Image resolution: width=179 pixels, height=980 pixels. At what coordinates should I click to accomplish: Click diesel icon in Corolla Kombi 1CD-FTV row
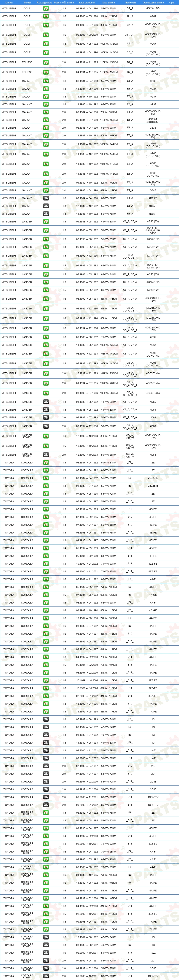[46, 976]
